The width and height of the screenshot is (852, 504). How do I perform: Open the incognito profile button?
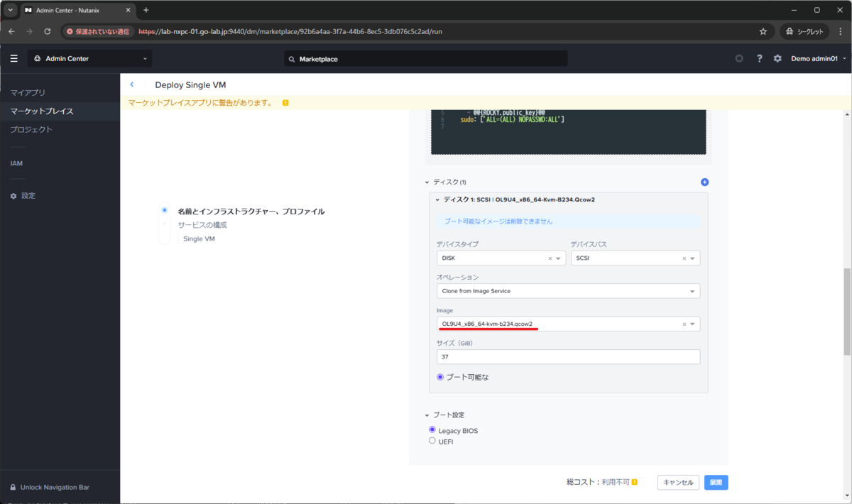pos(804,31)
